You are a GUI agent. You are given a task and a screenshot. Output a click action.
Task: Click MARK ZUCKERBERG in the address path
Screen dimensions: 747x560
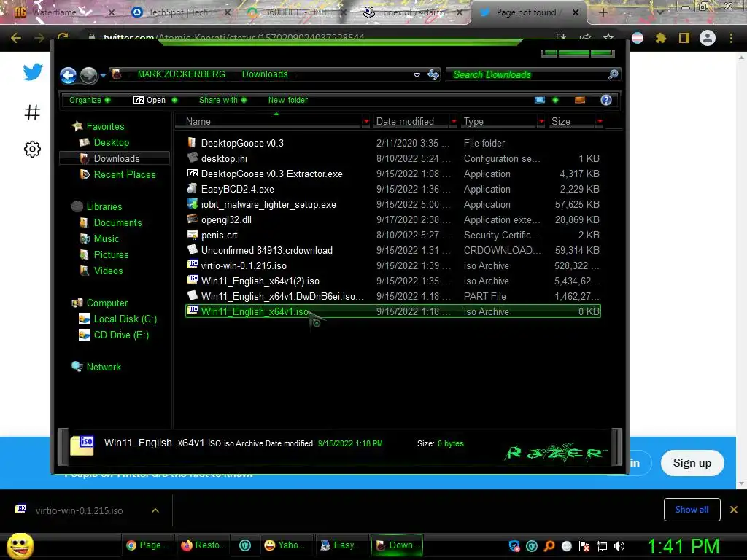tap(181, 74)
